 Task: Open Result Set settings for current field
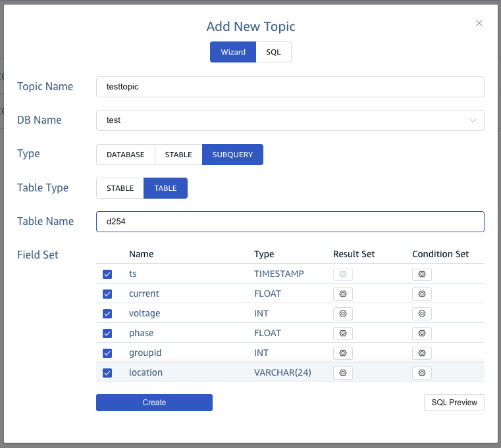point(343,293)
